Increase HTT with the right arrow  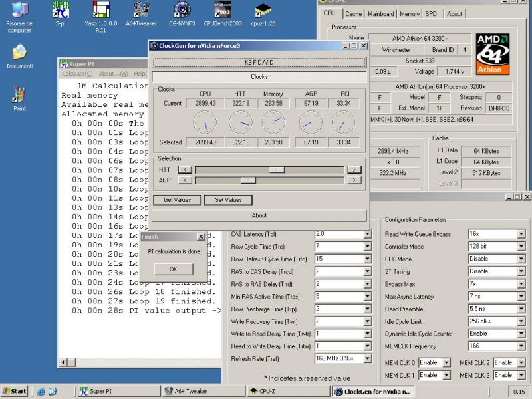tap(354, 170)
